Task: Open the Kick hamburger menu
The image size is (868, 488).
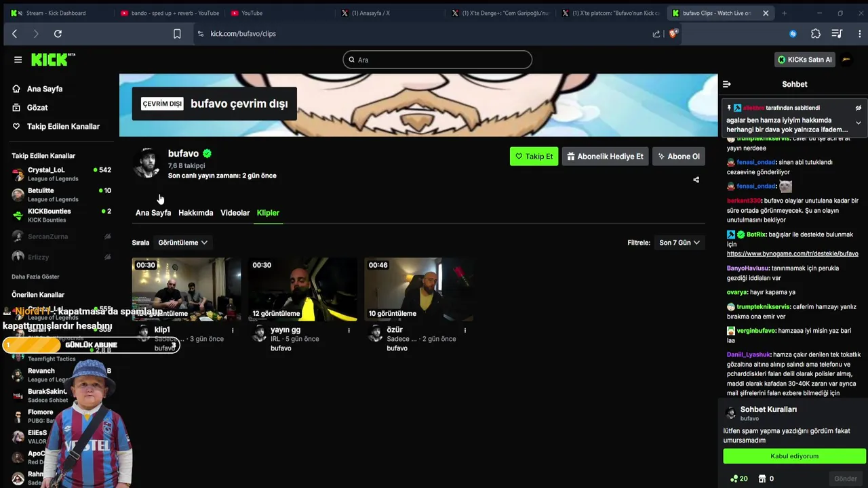Action: (18, 60)
